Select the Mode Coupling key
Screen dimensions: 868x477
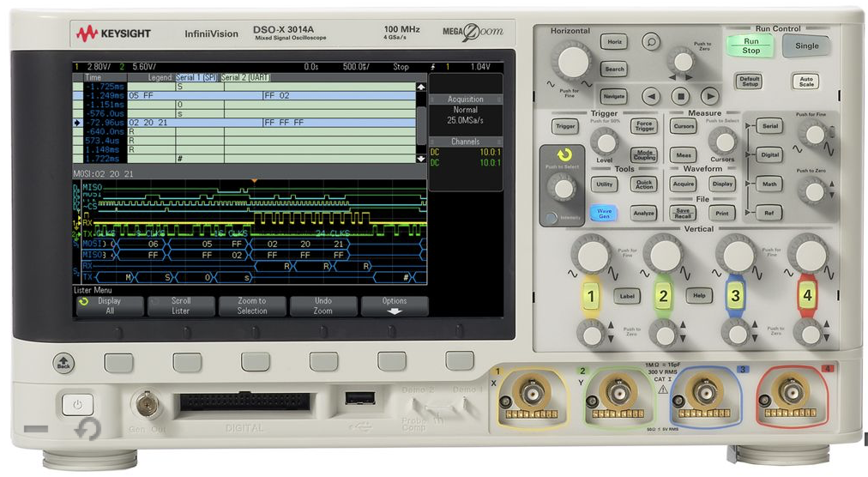click(644, 154)
